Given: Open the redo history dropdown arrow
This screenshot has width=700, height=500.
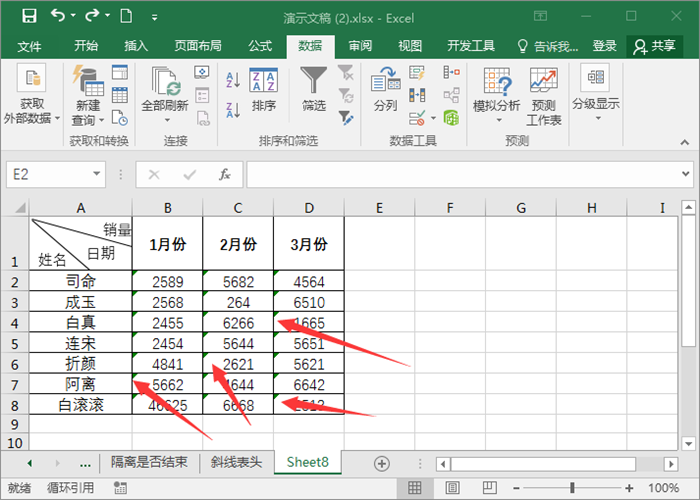Looking at the screenshot, I should tap(107, 16).
